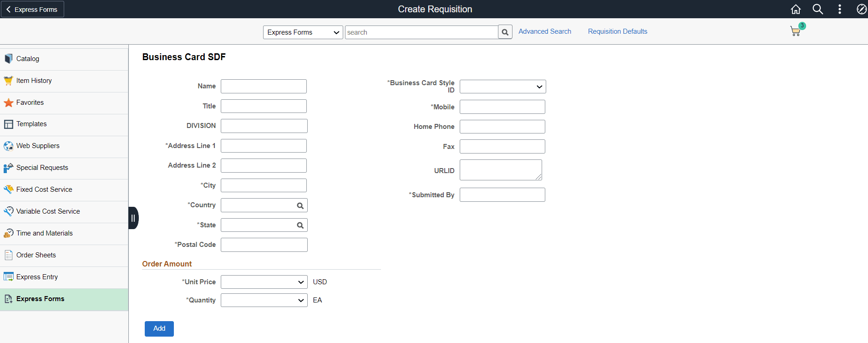Click the Express Forms page icon
868x343 pixels.
(x=9, y=299)
